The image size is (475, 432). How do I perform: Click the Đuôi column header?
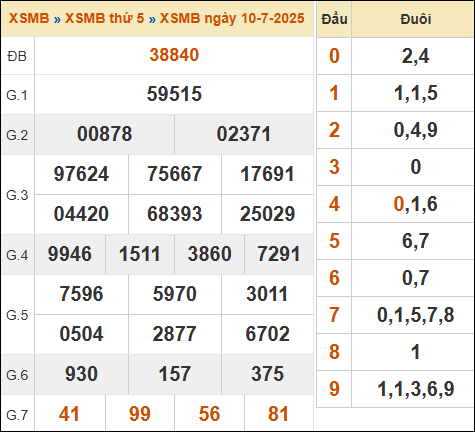415,19
